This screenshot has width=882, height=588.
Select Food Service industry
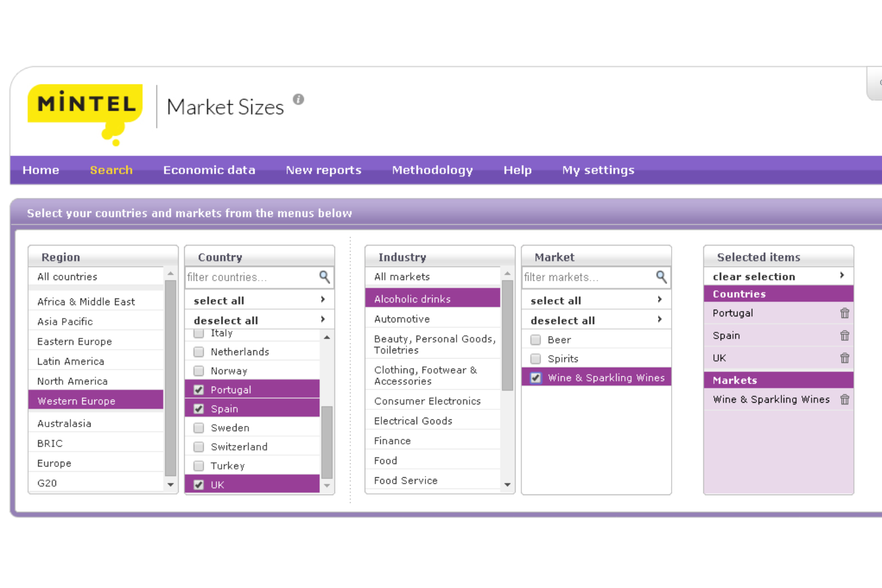pyautogui.click(x=433, y=480)
